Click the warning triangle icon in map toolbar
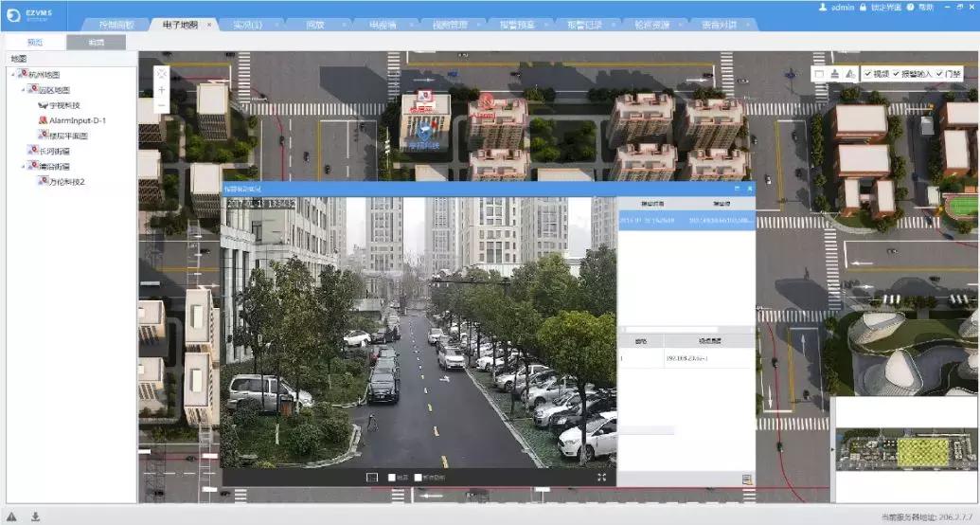980x525 pixels. [849, 74]
